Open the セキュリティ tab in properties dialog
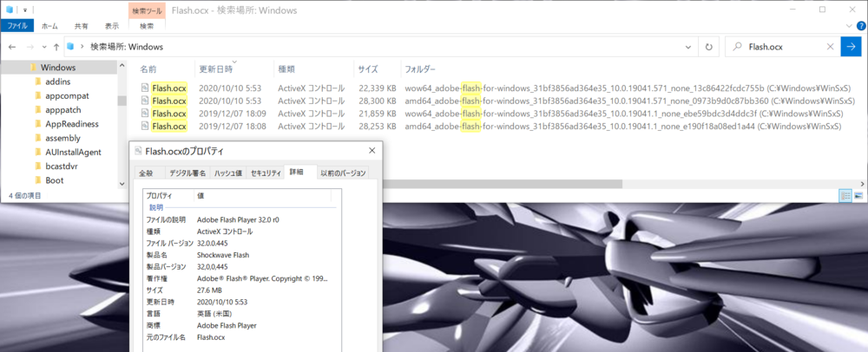The height and width of the screenshot is (352, 868). [265, 173]
